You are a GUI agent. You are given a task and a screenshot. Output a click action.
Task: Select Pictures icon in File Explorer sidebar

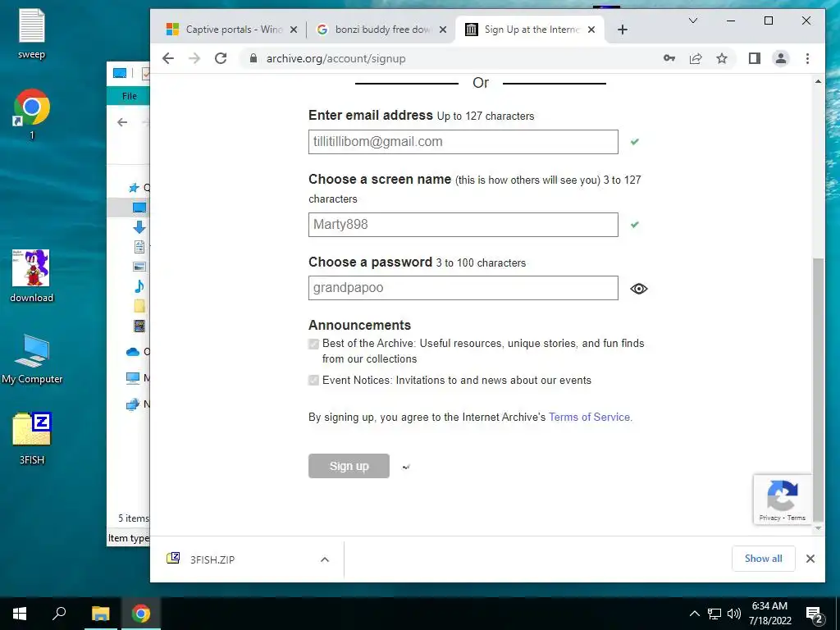click(139, 267)
